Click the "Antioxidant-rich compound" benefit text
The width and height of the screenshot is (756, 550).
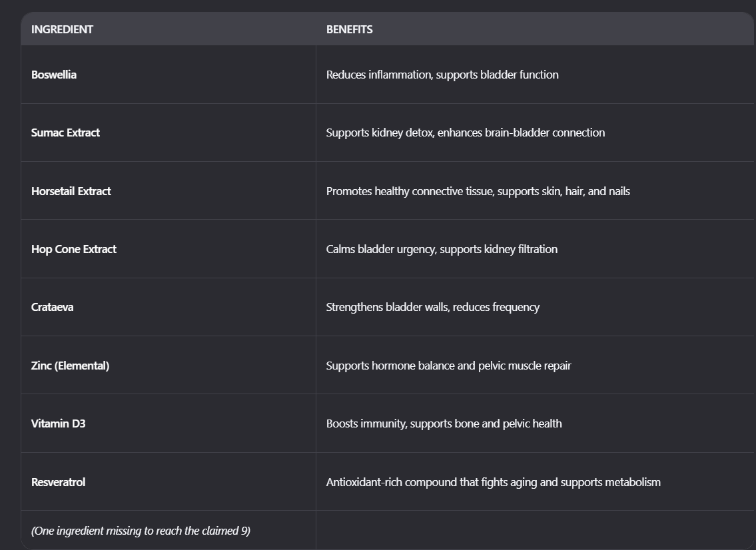coord(493,482)
